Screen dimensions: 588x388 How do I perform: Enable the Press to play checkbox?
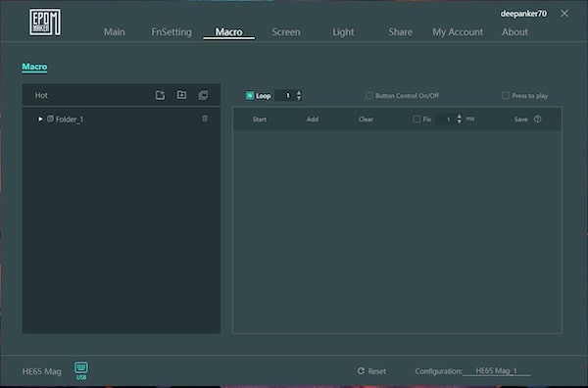point(506,96)
